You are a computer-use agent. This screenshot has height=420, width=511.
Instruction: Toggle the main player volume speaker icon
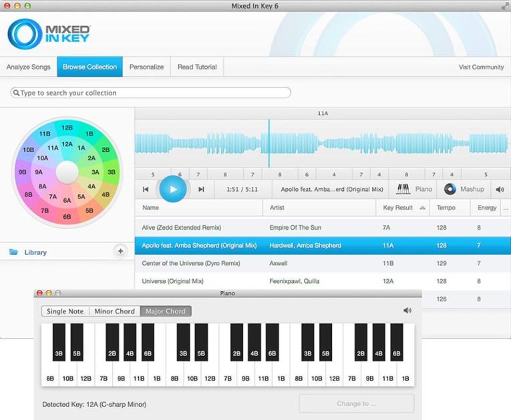pos(500,190)
